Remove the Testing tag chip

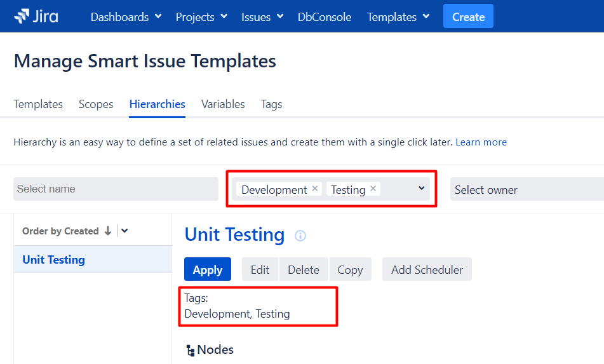pyautogui.click(x=373, y=189)
